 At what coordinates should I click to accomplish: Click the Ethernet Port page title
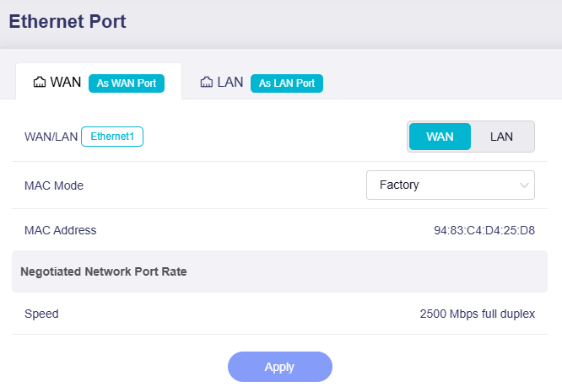tap(68, 22)
